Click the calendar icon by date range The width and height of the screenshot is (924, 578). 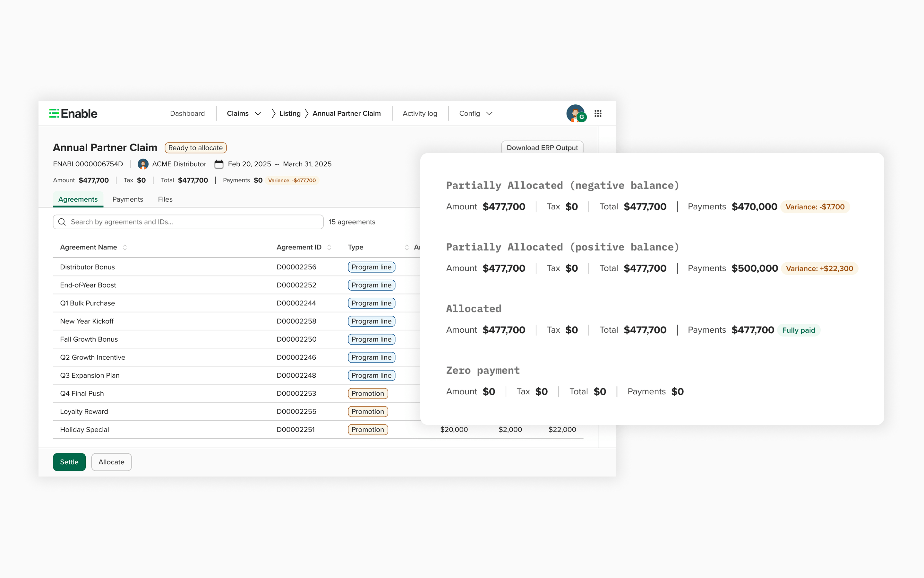(219, 164)
